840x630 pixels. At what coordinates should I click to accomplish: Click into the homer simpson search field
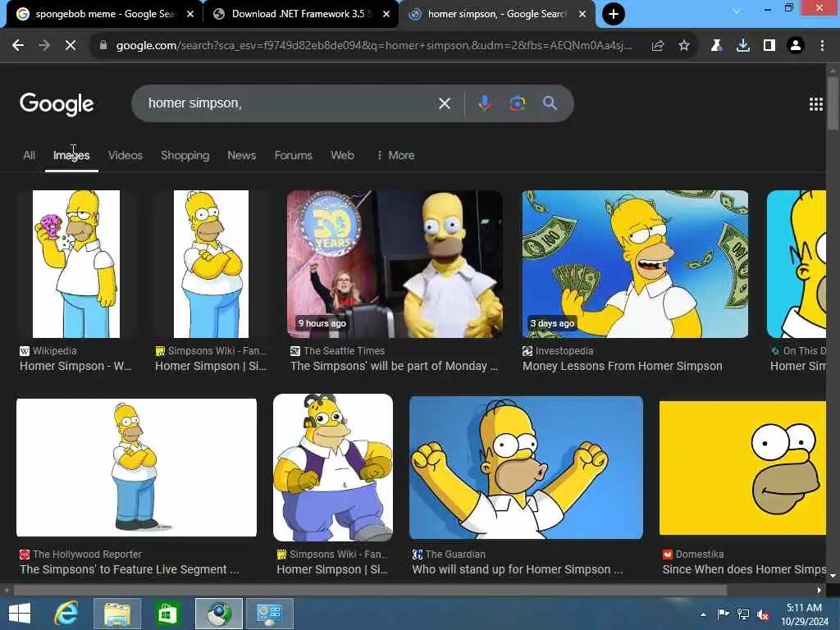pos(290,103)
